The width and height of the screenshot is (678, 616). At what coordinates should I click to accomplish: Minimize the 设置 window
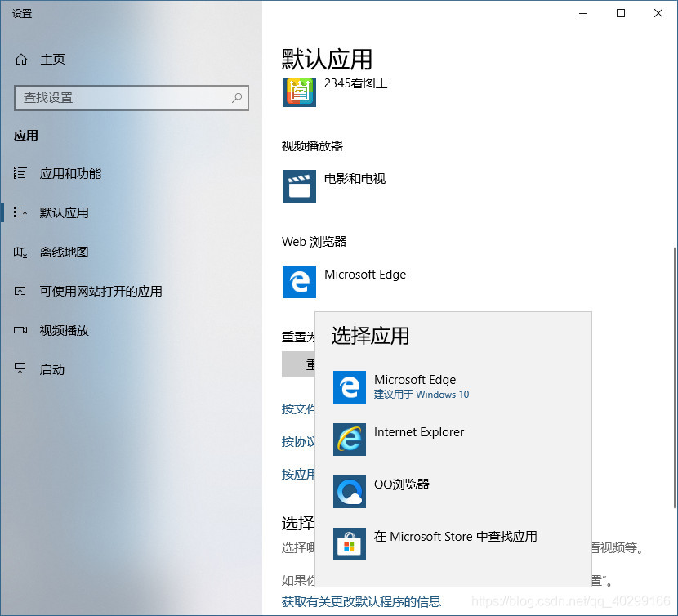(583, 13)
